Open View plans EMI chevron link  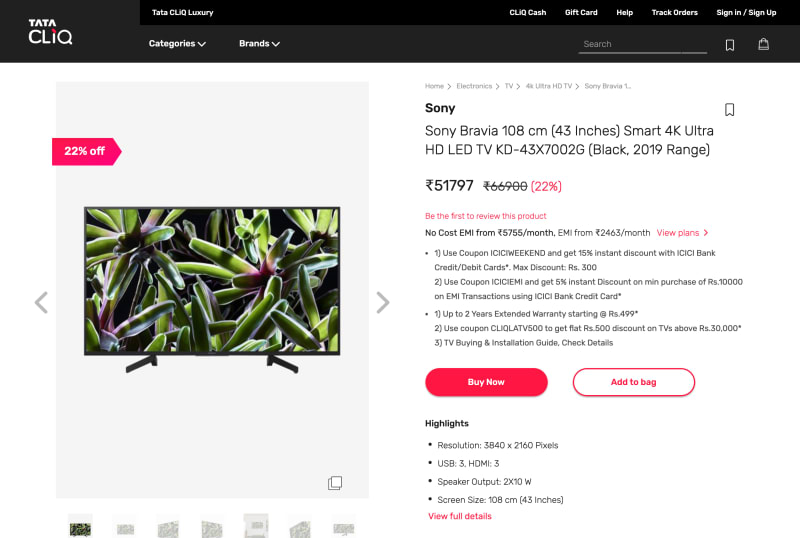(x=682, y=233)
